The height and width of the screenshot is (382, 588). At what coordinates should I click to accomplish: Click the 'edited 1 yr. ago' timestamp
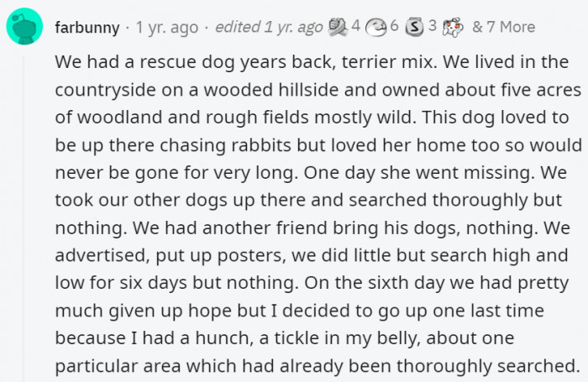(x=269, y=28)
